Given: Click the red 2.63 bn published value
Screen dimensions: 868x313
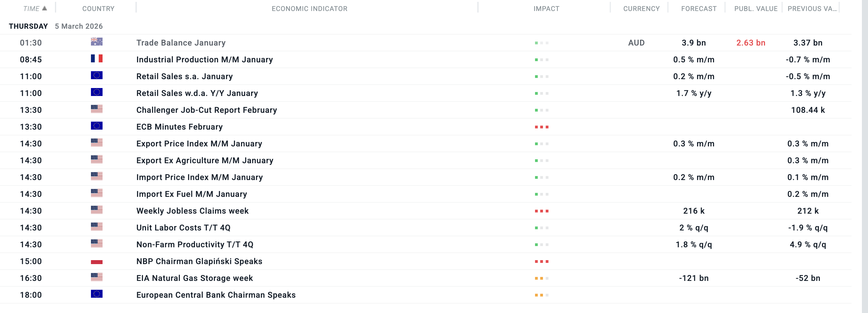Looking at the screenshot, I should coord(751,43).
